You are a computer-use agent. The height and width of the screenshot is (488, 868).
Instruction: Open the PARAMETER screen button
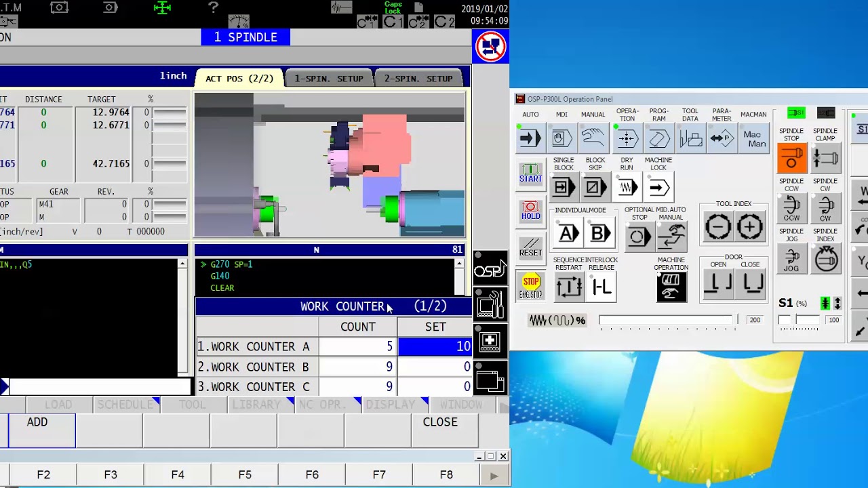pyautogui.click(x=722, y=138)
